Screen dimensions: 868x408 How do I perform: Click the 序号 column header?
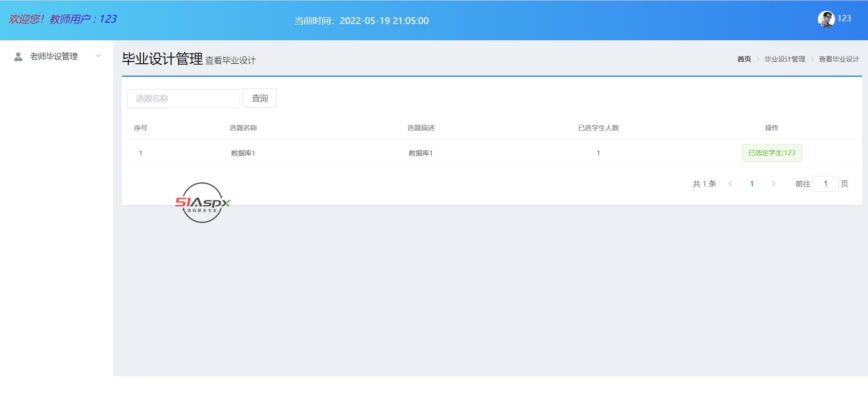(x=141, y=128)
